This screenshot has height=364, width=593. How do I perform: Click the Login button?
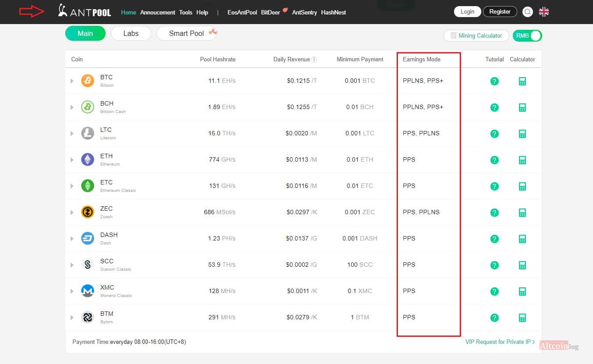468,12
